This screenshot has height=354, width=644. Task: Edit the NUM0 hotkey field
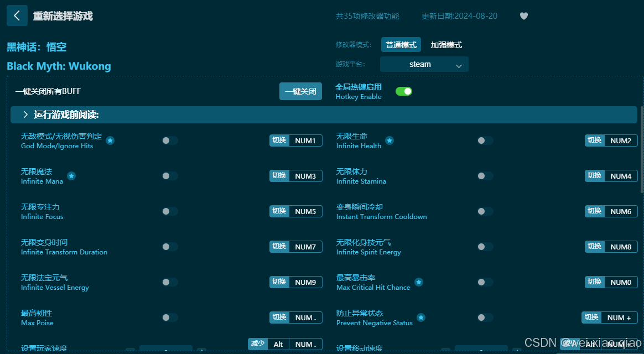[x=621, y=282]
